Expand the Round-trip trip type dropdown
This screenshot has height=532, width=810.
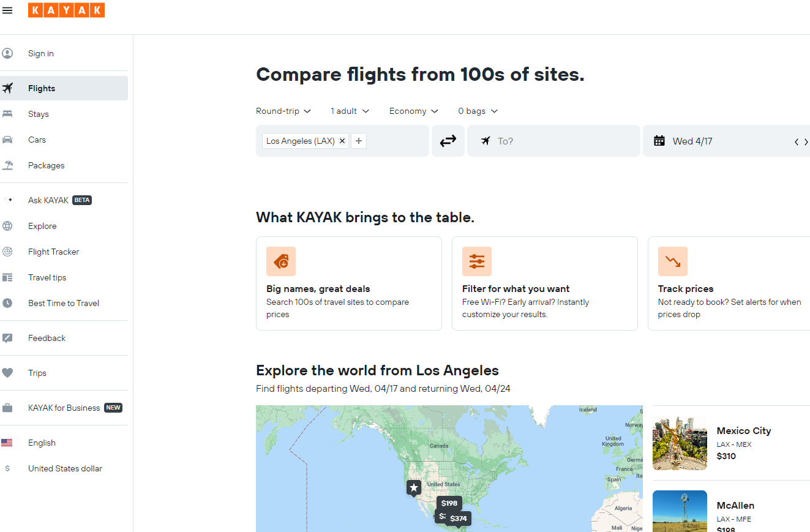[283, 111]
